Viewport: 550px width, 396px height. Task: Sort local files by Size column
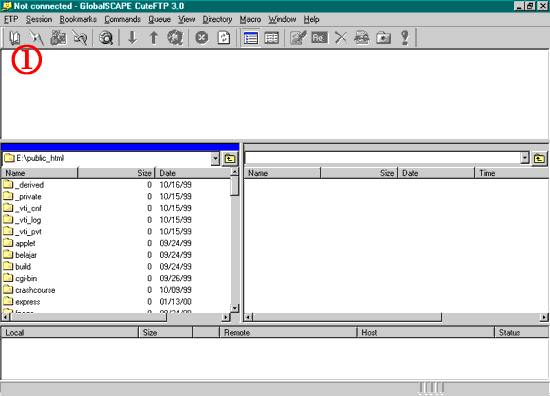pyautogui.click(x=116, y=173)
